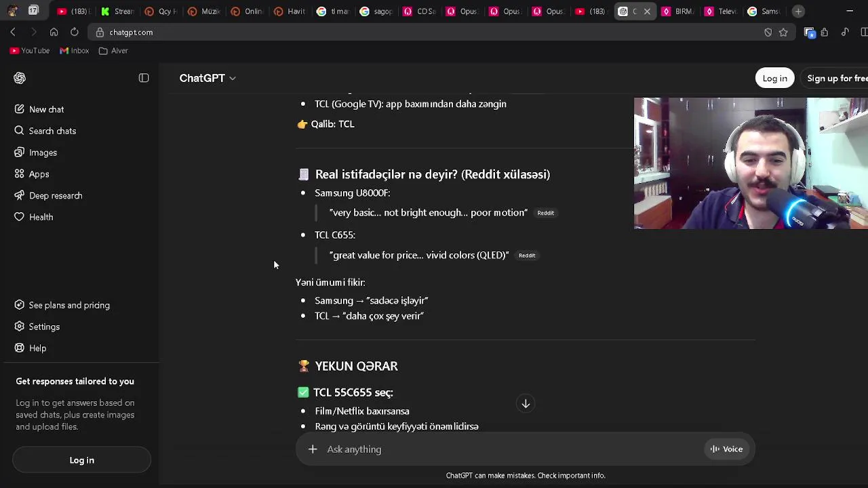The width and height of the screenshot is (868, 488).
Task: Start Voice mode
Action: point(726,449)
